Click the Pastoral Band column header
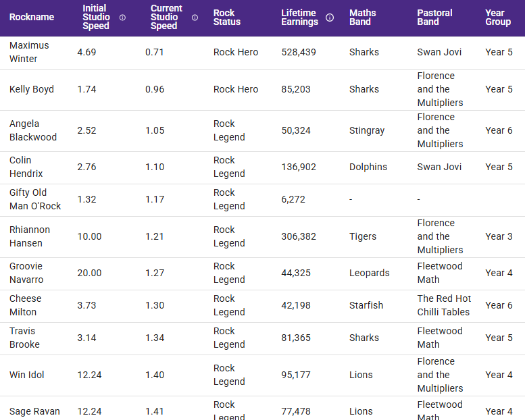The image size is (525, 420). (434, 18)
